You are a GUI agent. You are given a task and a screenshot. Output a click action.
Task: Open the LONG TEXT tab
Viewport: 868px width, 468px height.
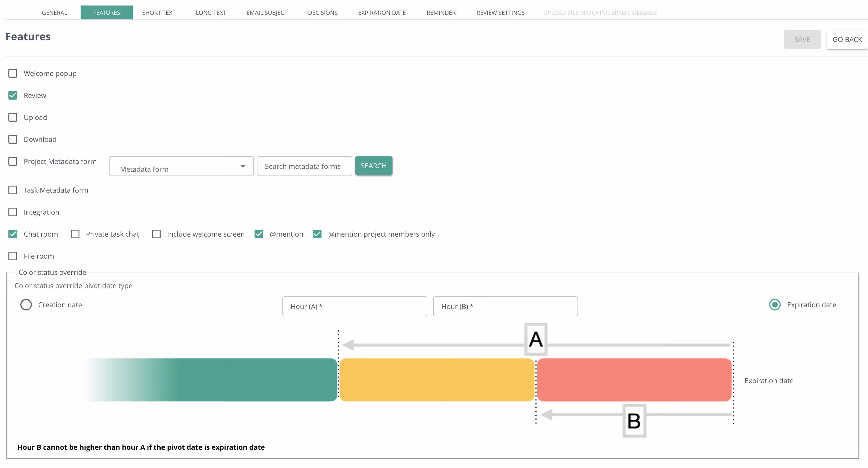pos(211,12)
